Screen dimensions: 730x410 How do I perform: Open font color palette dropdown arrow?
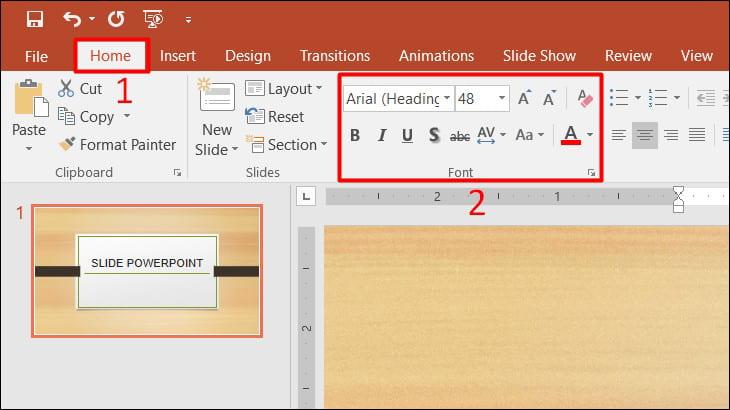point(590,135)
